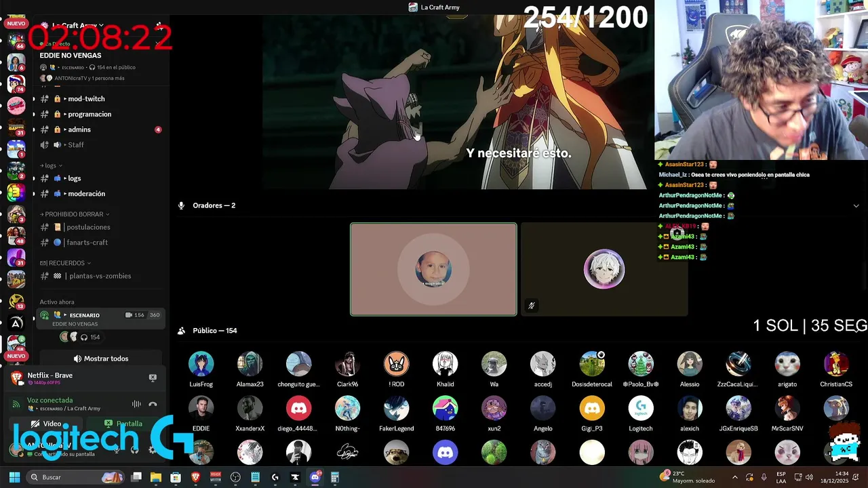
Task: Collapse the PROHIBIDO BORRAR category
Action: tap(75, 214)
